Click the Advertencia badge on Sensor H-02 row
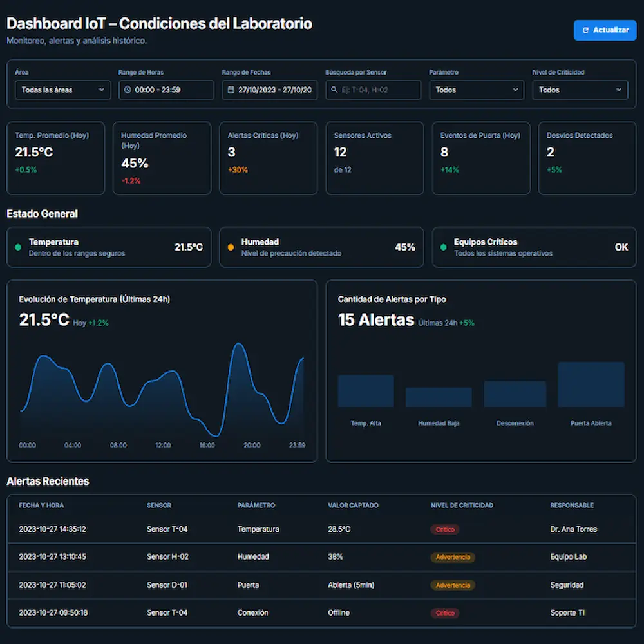The image size is (644, 644). pos(453,556)
